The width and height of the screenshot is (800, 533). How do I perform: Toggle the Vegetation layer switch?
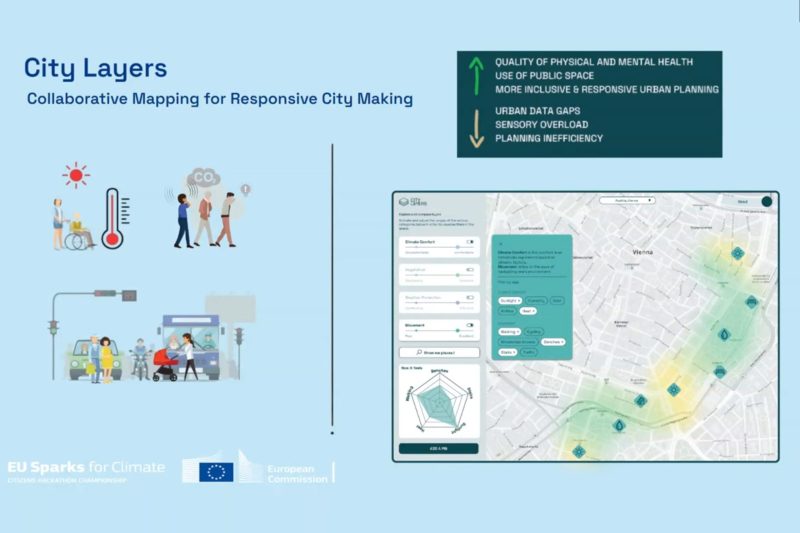click(469, 269)
